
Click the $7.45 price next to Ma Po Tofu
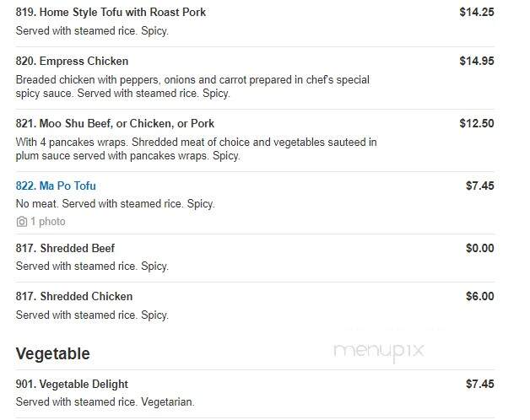click(480, 186)
